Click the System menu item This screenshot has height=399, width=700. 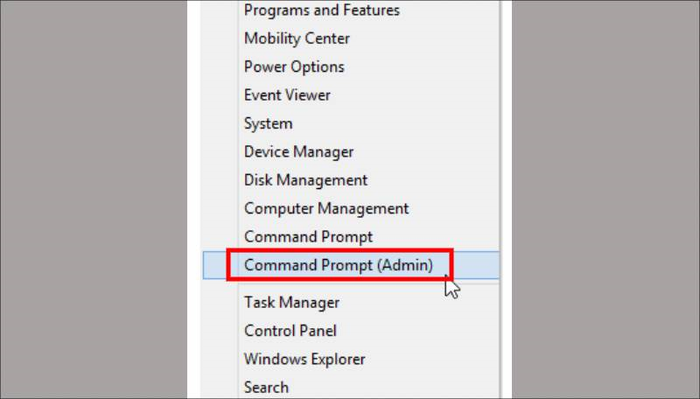tap(268, 124)
